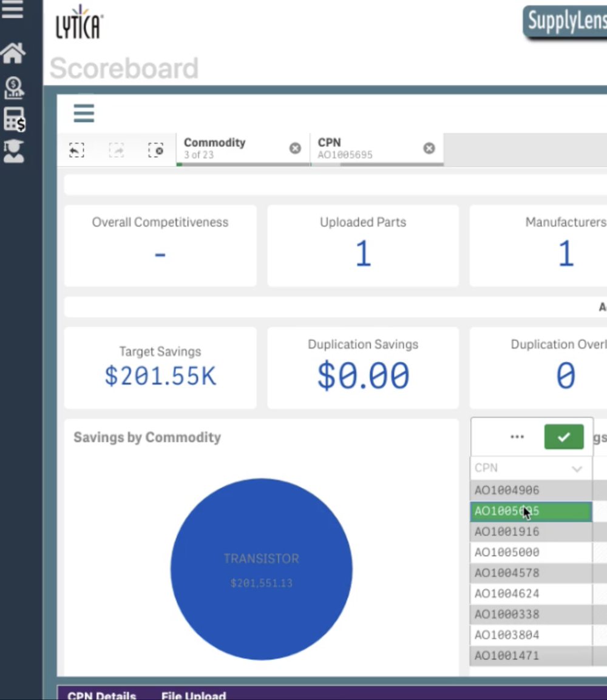607x700 pixels.
Task: Step back to previous selection state
Action: [76, 150]
